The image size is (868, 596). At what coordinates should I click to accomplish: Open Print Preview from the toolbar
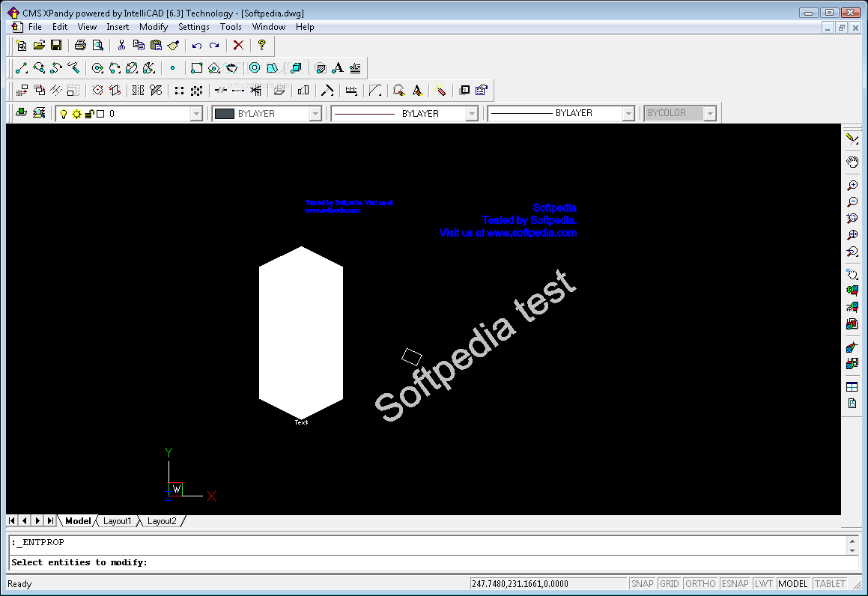[x=98, y=46]
